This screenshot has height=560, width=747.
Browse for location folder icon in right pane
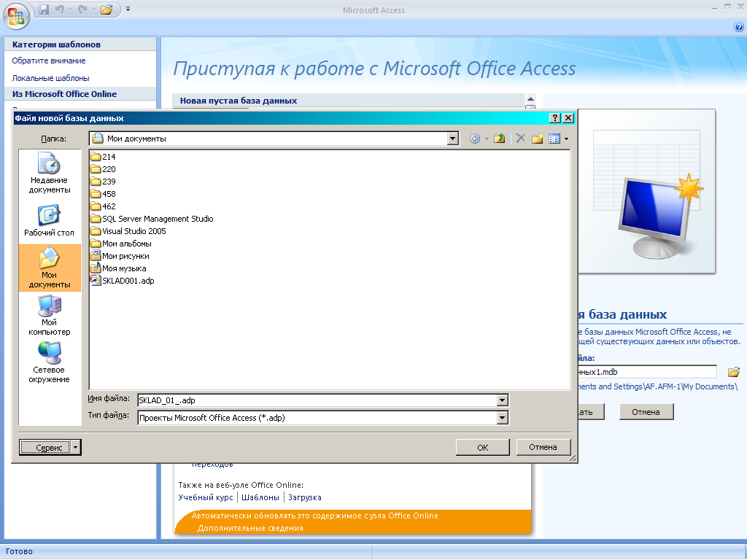734,372
